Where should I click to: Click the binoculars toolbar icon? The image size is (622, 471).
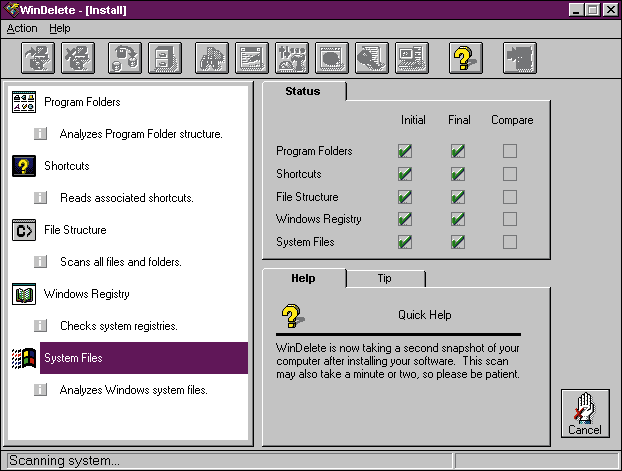(212, 58)
